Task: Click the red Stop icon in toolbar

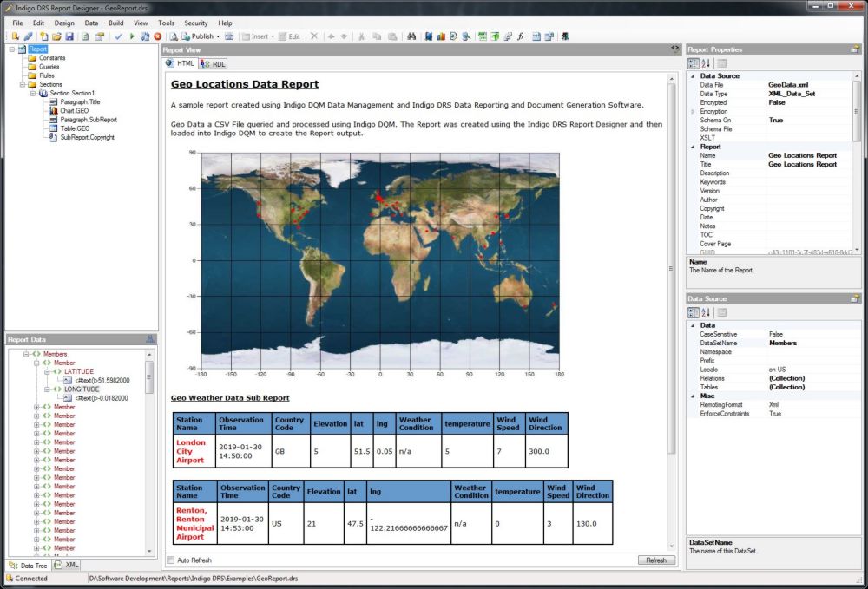Action: point(157,36)
